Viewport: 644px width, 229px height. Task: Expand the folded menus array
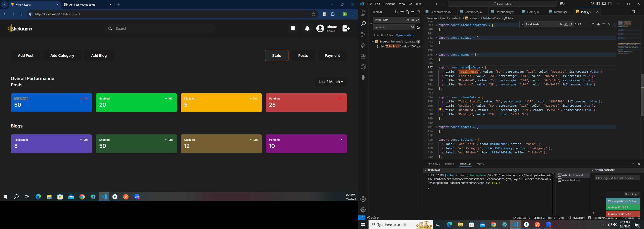(x=436, y=55)
